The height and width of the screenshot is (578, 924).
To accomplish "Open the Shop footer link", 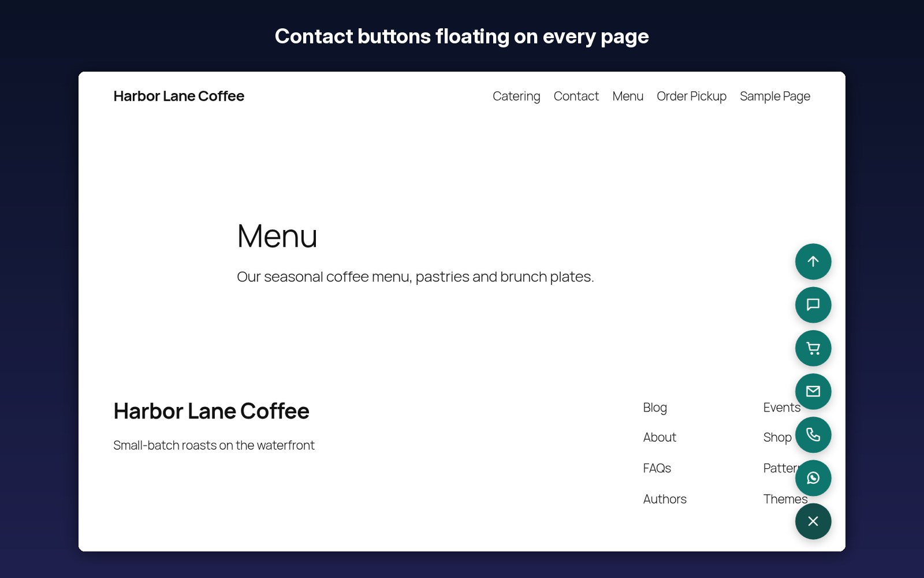I will (x=777, y=438).
